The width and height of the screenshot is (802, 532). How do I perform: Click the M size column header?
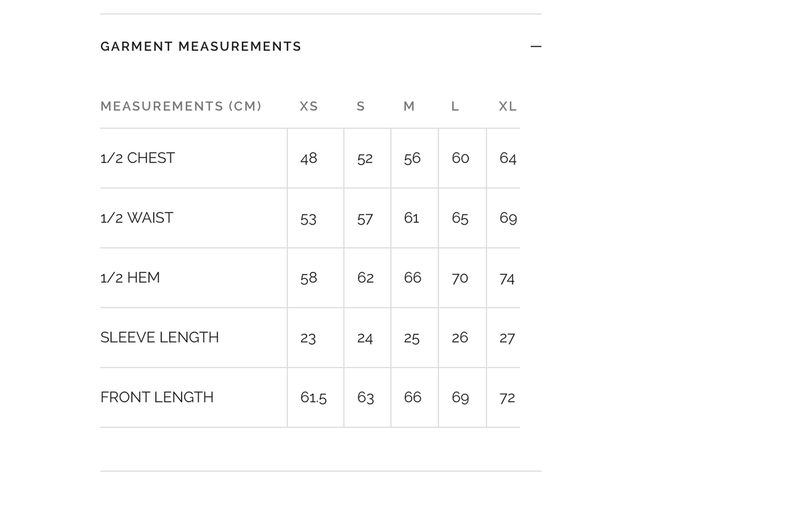pos(410,106)
